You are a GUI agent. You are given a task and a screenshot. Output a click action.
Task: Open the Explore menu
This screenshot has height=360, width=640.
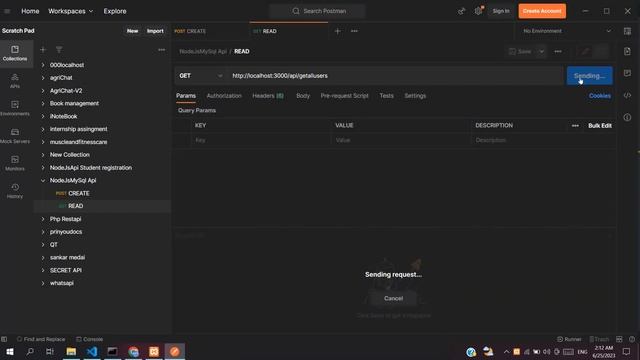tap(115, 11)
